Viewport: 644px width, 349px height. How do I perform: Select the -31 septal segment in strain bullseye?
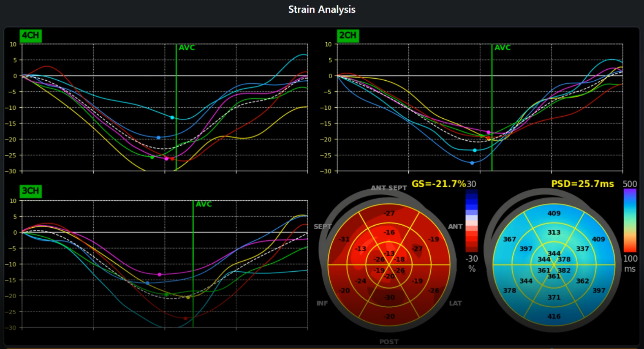tap(345, 239)
